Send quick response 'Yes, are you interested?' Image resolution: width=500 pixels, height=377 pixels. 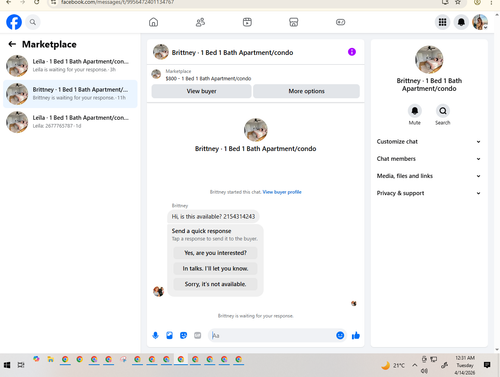(215, 253)
